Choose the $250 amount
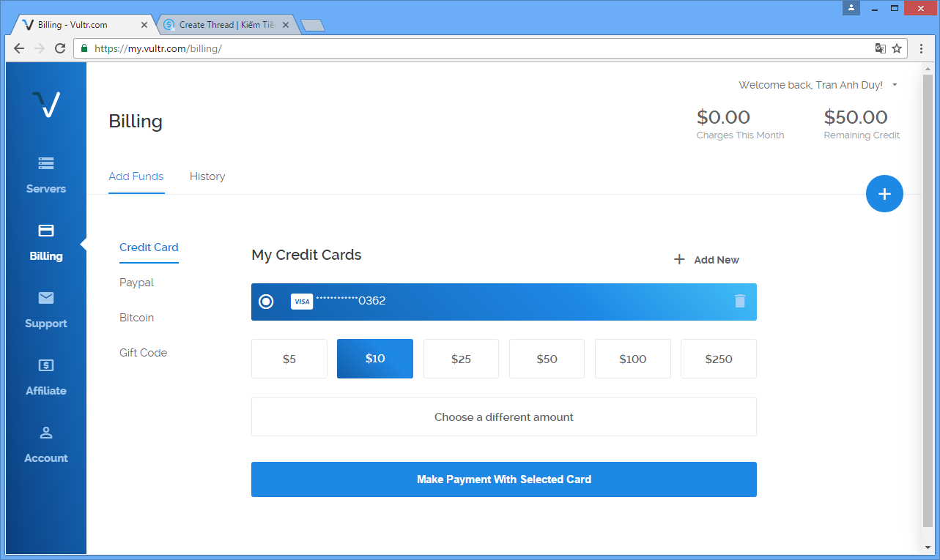This screenshot has height=560, width=940. tap(719, 359)
